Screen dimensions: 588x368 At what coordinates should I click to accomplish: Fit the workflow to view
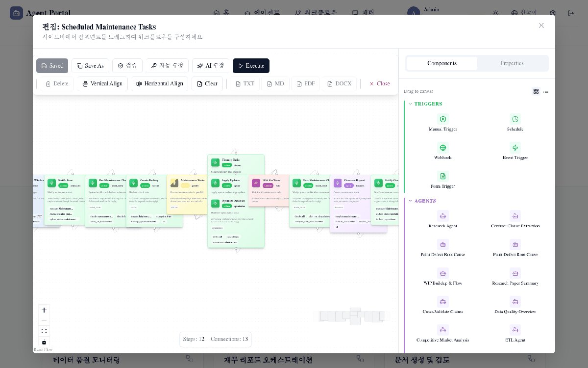[x=44, y=331]
